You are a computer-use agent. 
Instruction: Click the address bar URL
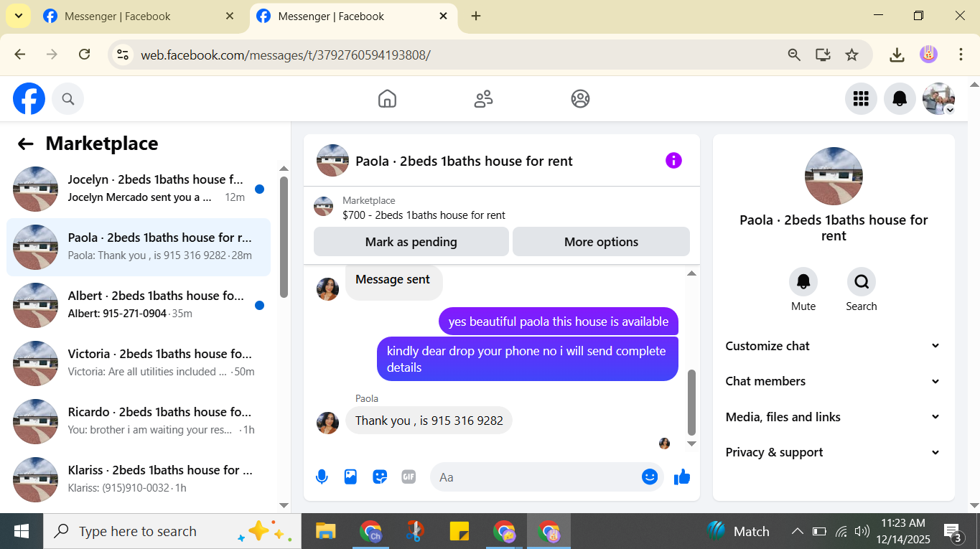click(x=285, y=55)
